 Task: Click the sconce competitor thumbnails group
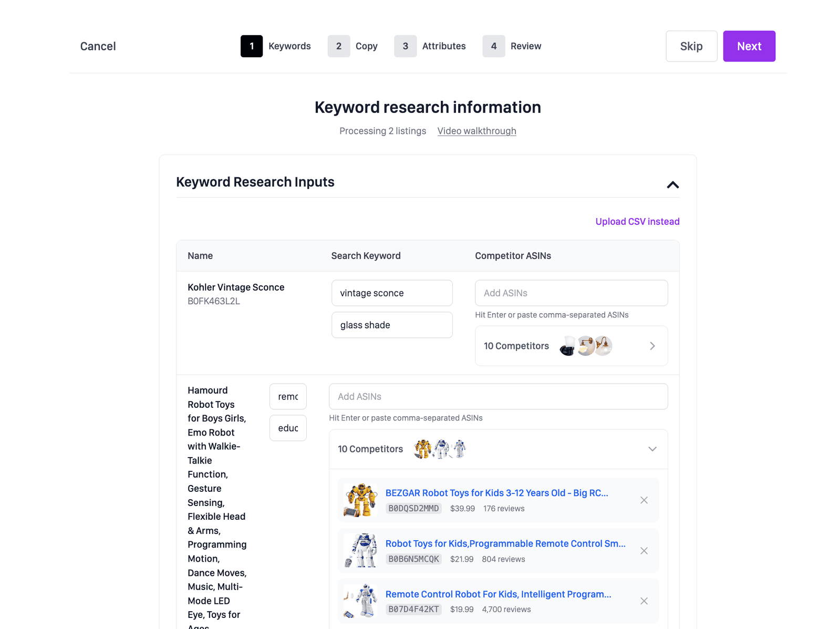(x=586, y=346)
